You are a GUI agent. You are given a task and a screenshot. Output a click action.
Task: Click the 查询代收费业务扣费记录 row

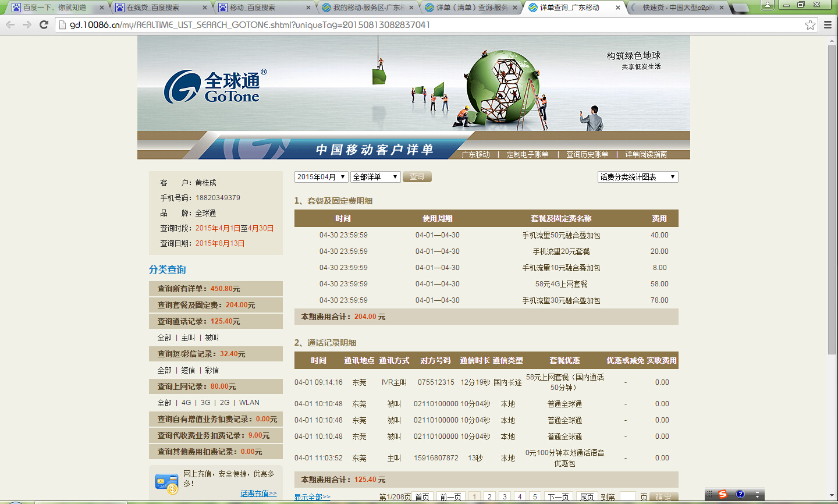coord(216,435)
